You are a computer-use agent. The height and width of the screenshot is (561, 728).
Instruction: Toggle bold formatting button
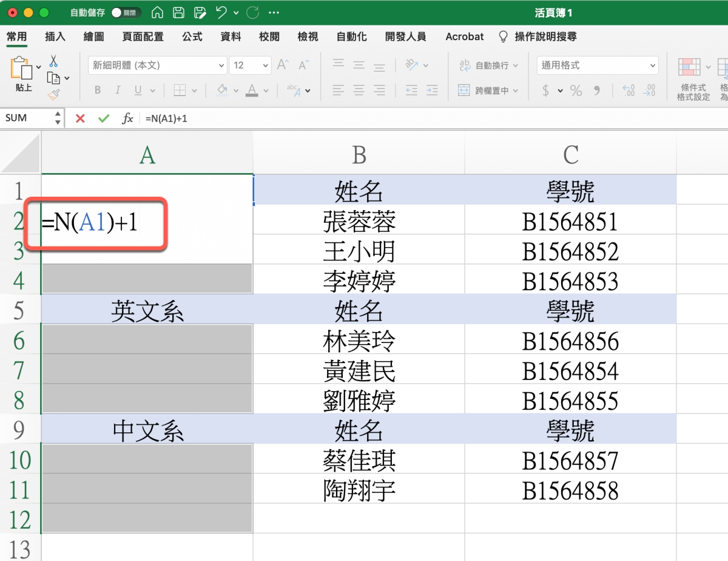[x=98, y=90]
